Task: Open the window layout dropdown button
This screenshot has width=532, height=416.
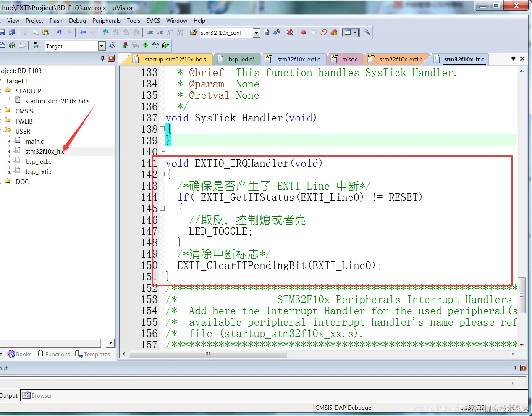Action: click(356, 32)
